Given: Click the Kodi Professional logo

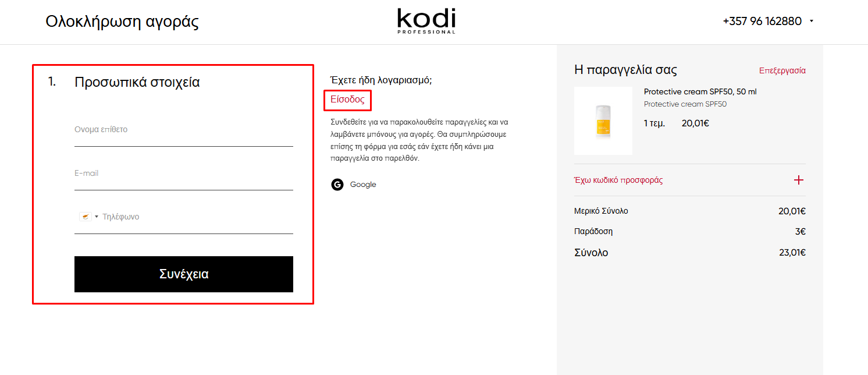Looking at the screenshot, I should click(x=426, y=21).
